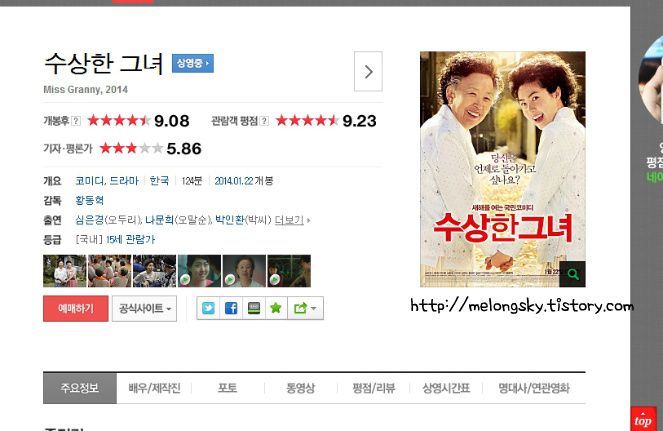Expand cast list with 더보기
This screenshot has height=431, width=663.
tap(289, 220)
